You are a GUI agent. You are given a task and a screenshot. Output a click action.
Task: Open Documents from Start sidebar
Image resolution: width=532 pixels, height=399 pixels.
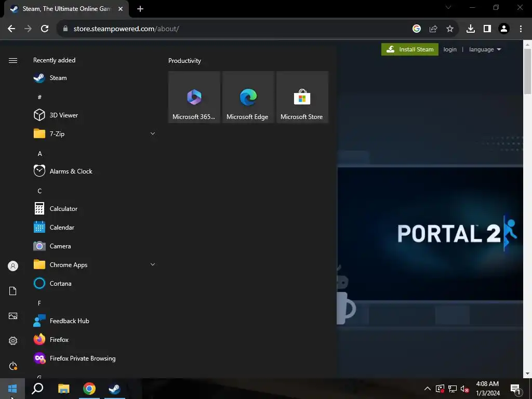pyautogui.click(x=13, y=291)
